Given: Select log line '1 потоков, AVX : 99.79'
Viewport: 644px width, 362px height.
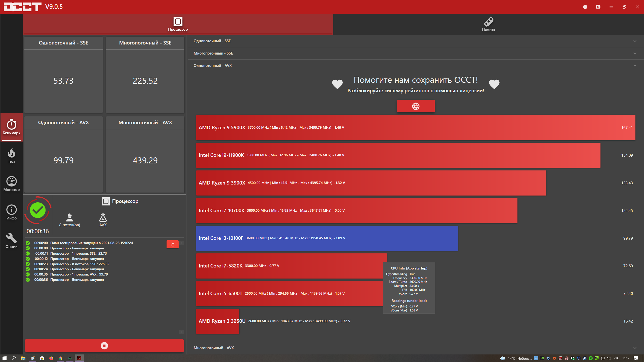Looking at the screenshot, I should (x=90, y=274).
